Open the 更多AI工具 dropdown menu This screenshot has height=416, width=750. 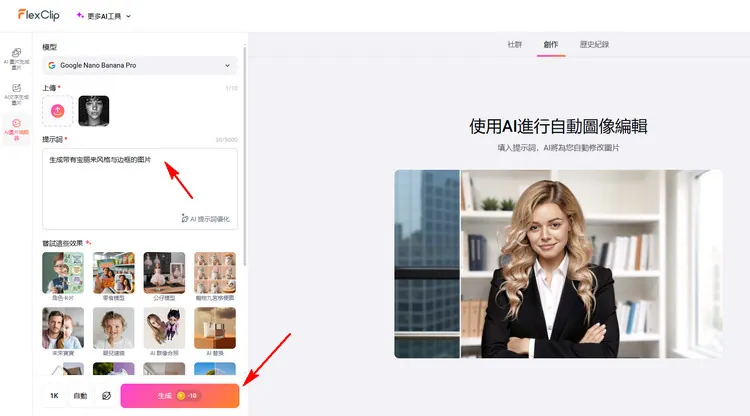pos(104,16)
